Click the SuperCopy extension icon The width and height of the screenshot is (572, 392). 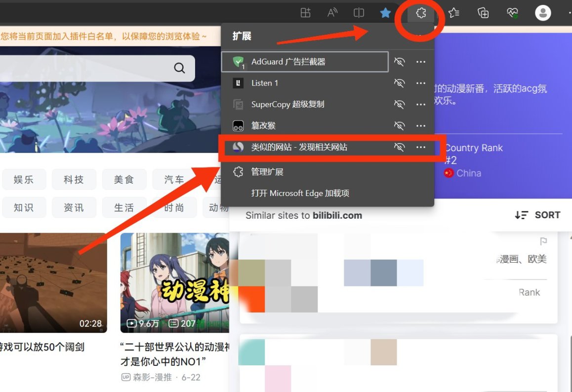point(238,104)
